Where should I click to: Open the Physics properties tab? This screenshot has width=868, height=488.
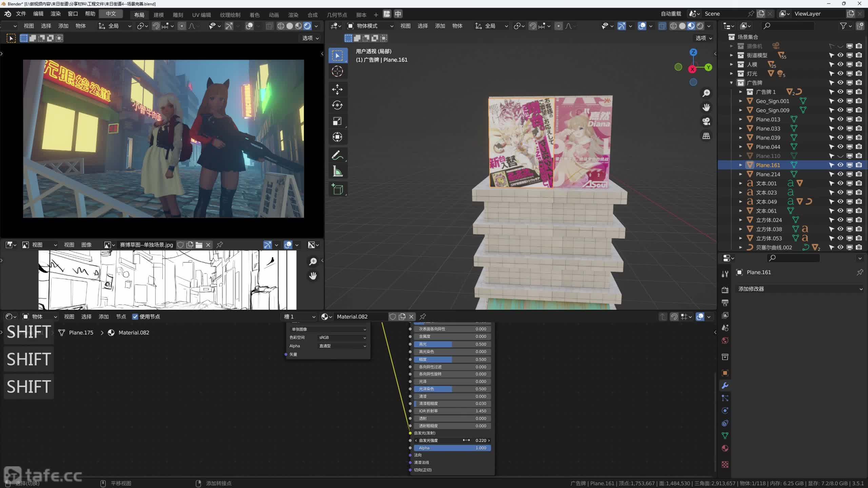pyautogui.click(x=725, y=411)
